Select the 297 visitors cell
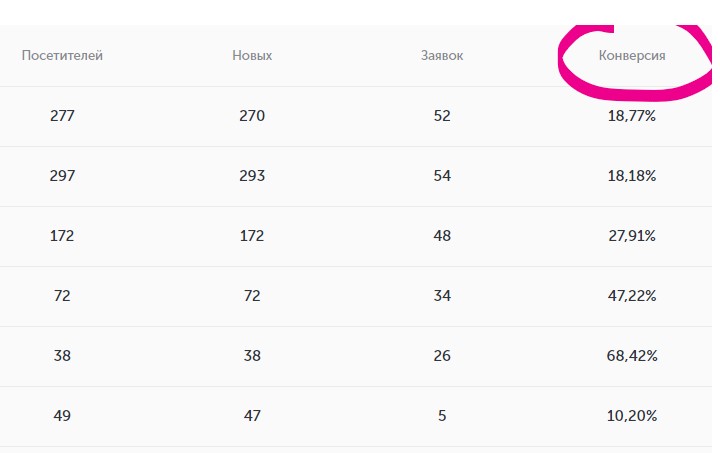 tap(62, 176)
